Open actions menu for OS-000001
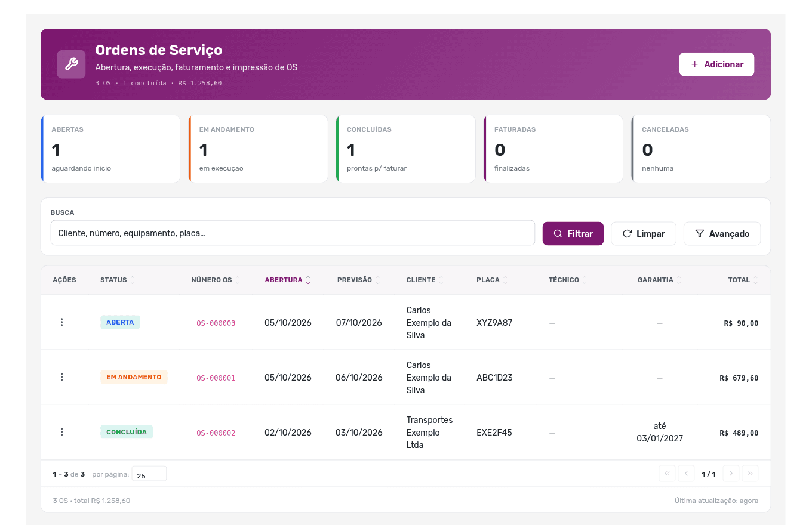 click(x=61, y=377)
